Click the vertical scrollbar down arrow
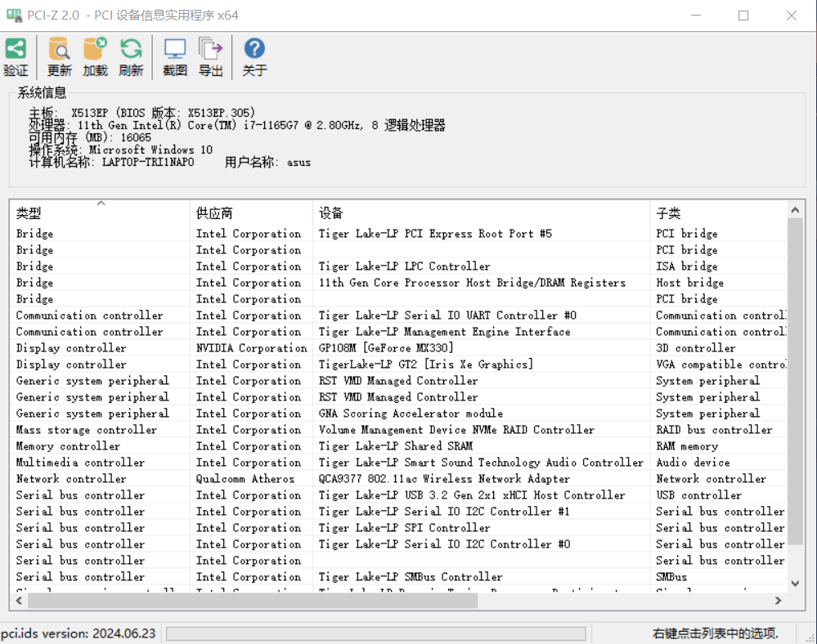 (x=795, y=584)
